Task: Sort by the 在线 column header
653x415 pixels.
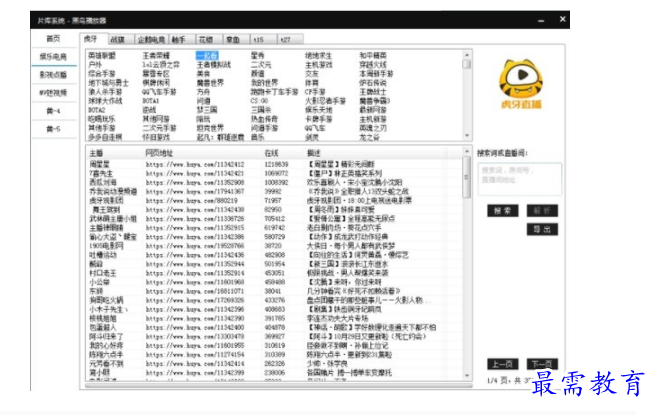Action: 283,153
